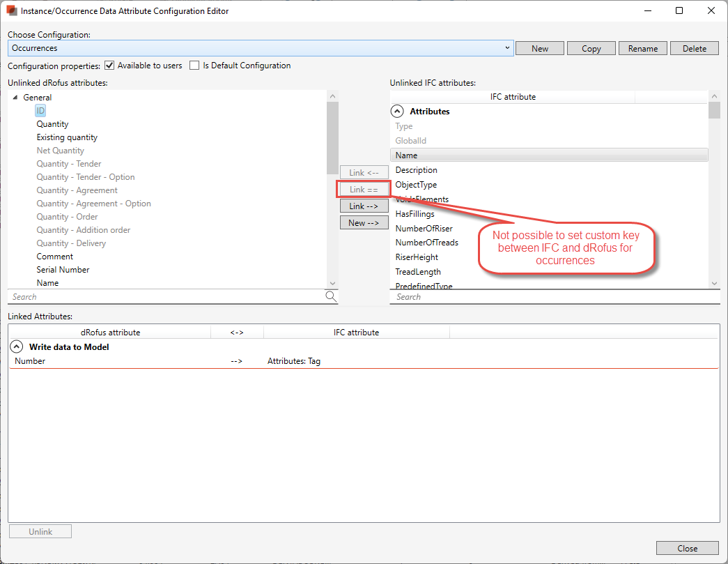Open the Choose Configuration dropdown
Screen dimensions: 728x564
(507, 48)
